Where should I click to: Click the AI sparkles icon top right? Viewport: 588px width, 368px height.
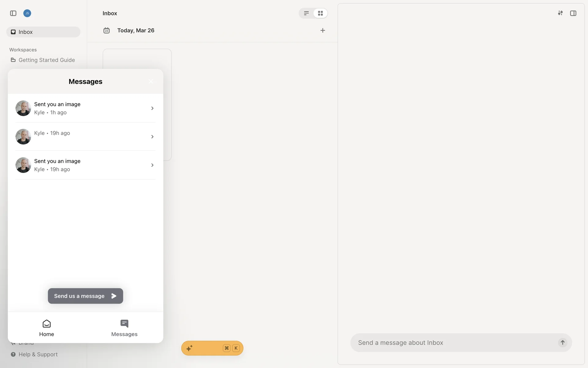click(560, 13)
